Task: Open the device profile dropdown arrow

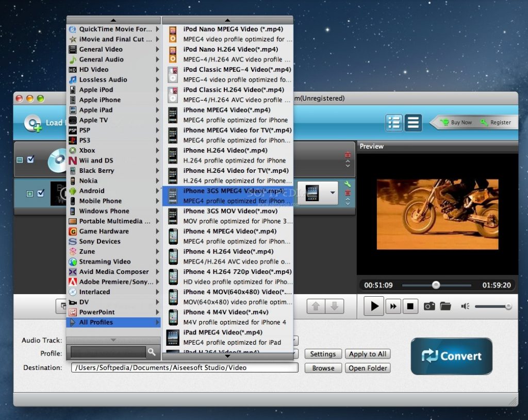Action: point(333,193)
